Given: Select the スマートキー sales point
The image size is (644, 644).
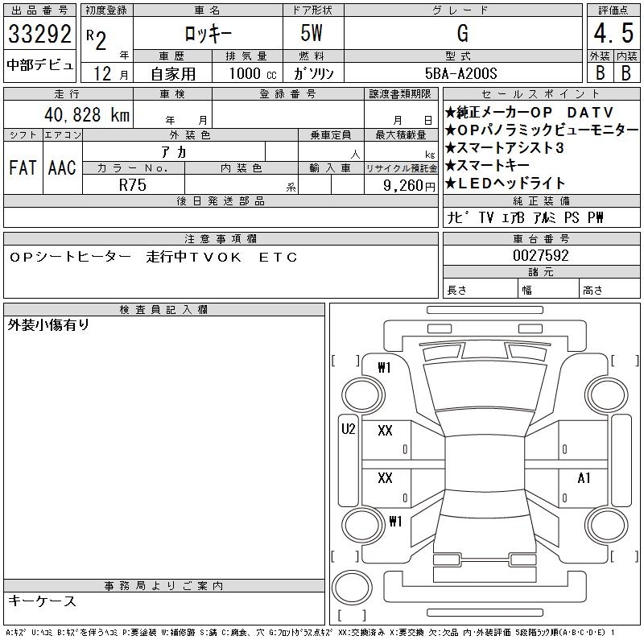Looking at the screenshot, I should [487, 166].
